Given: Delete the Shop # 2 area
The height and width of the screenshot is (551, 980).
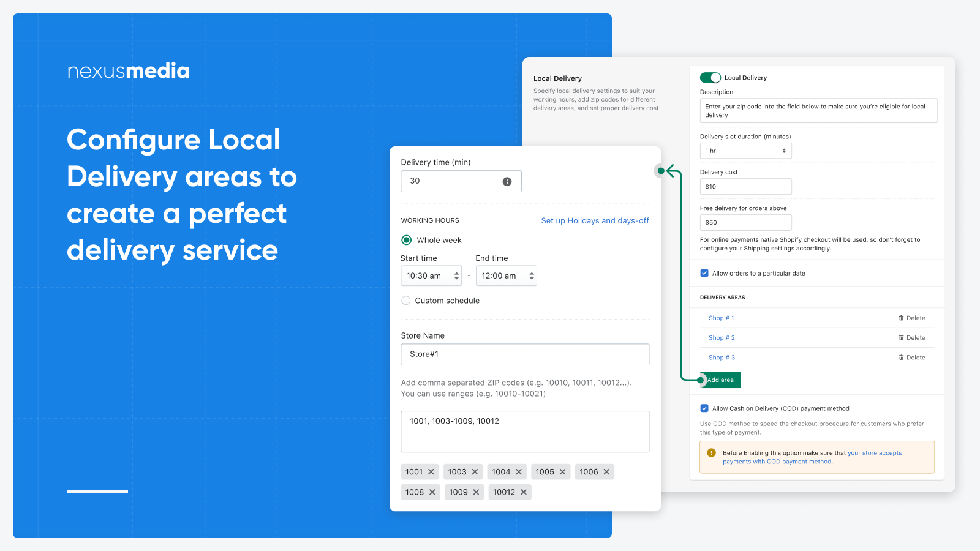Looking at the screenshot, I should 912,338.
